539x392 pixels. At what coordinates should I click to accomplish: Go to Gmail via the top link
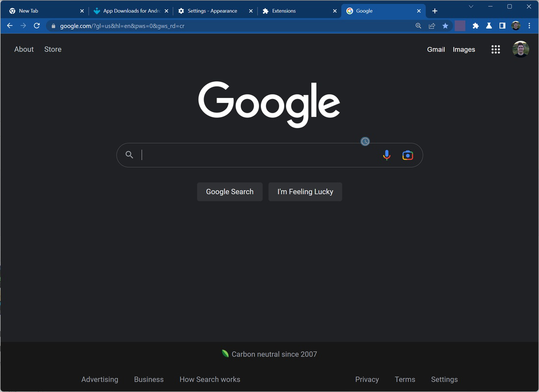click(x=436, y=49)
